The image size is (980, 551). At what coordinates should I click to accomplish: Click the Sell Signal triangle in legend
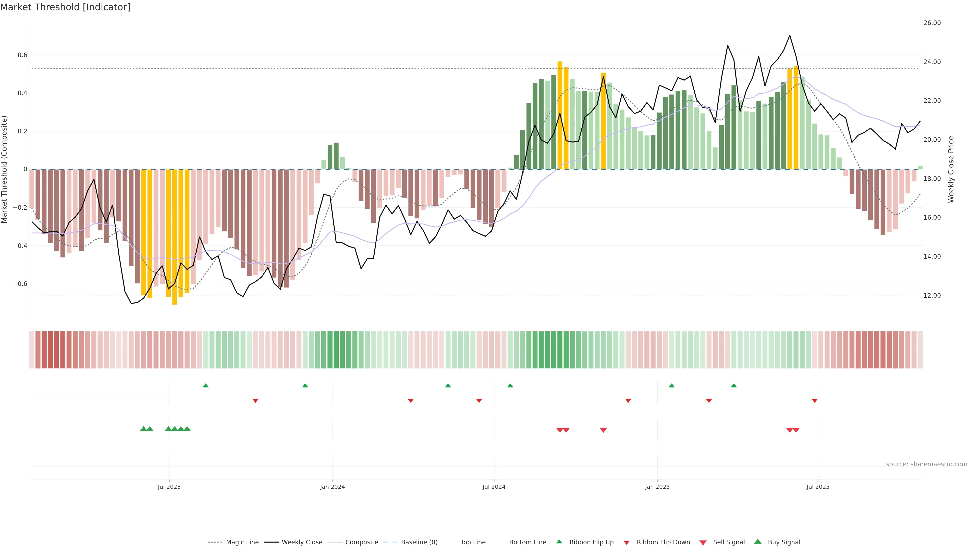pyautogui.click(x=703, y=543)
